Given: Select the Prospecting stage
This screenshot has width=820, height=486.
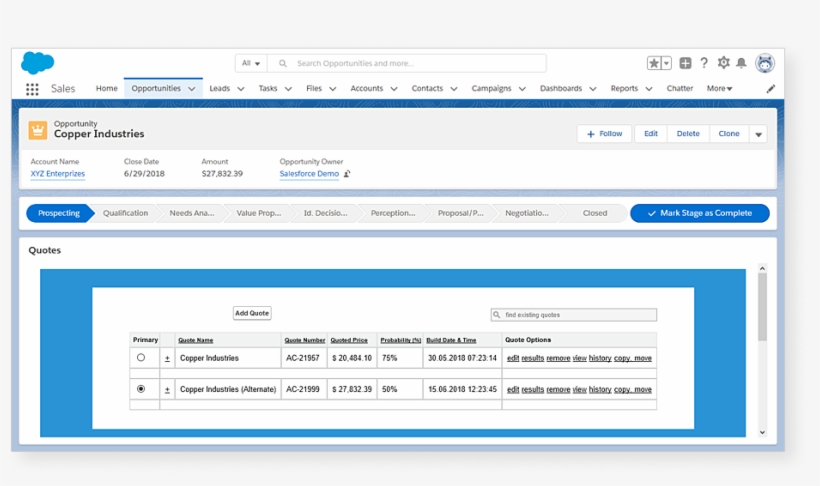Looking at the screenshot, I should click(x=59, y=213).
